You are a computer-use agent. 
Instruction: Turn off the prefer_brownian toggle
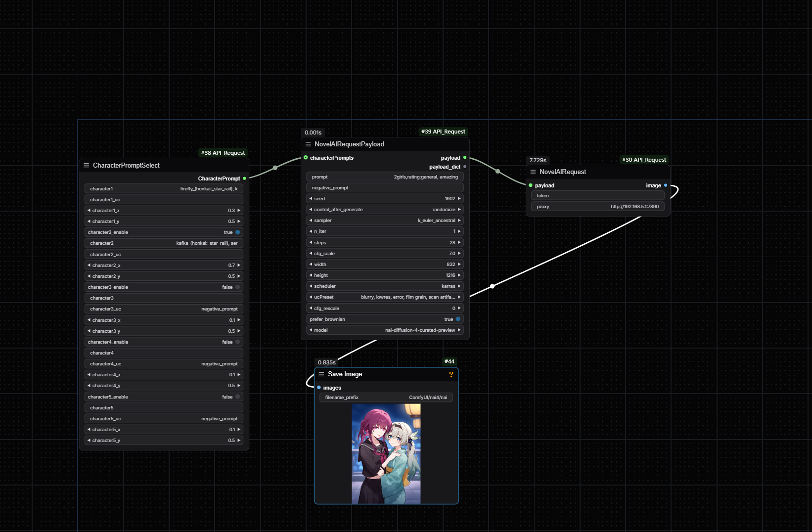[x=458, y=319]
